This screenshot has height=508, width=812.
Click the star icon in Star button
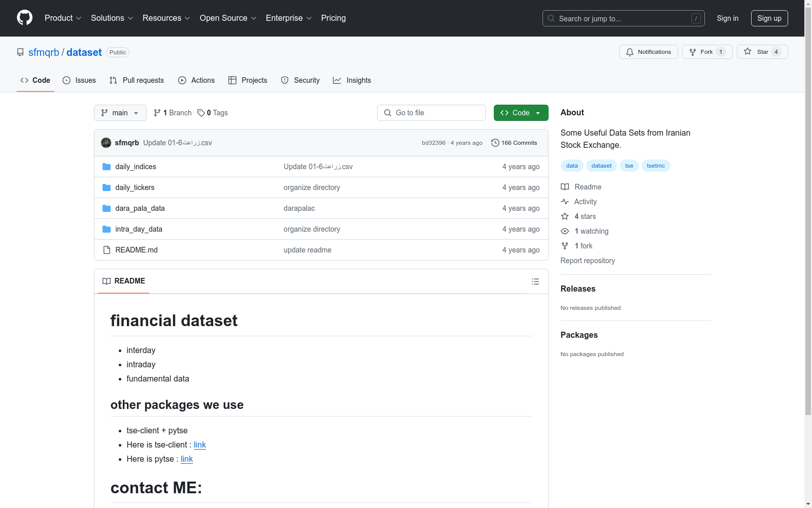tap(748, 51)
